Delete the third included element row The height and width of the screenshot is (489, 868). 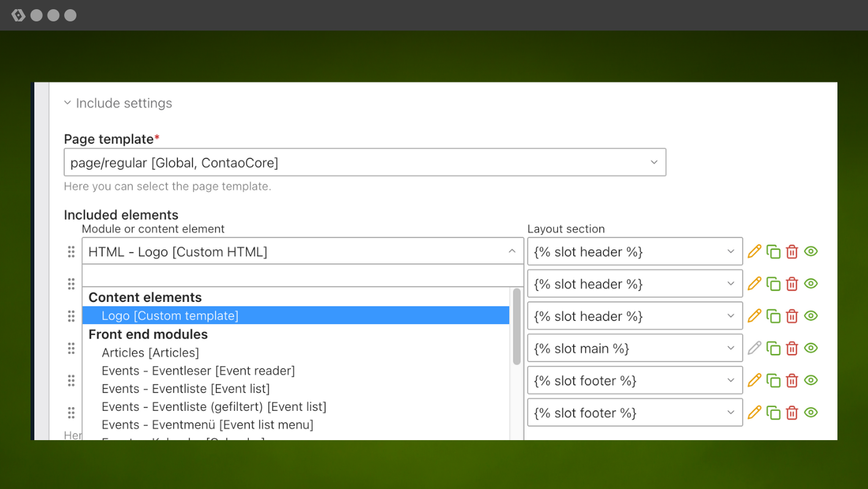pyautogui.click(x=792, y=316)
